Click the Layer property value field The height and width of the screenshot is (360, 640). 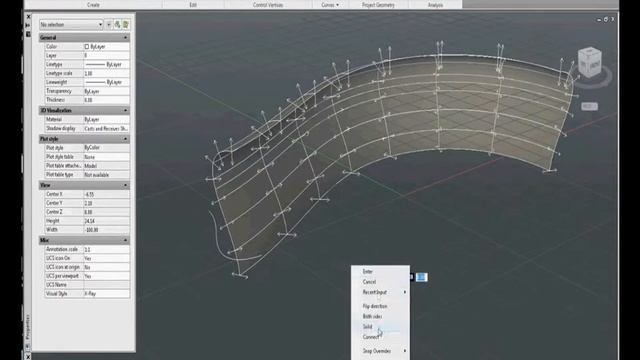[107, 56]
